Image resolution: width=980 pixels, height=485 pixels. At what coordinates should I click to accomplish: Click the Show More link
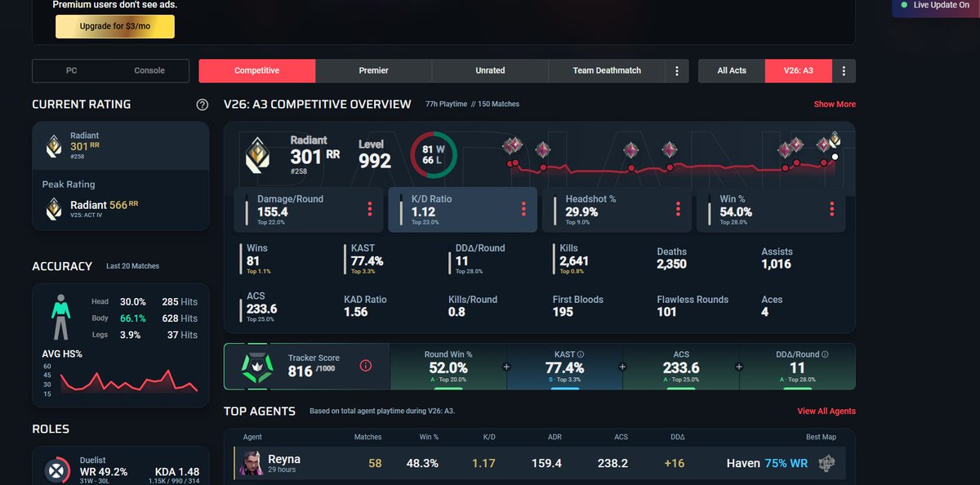[835, 105]
